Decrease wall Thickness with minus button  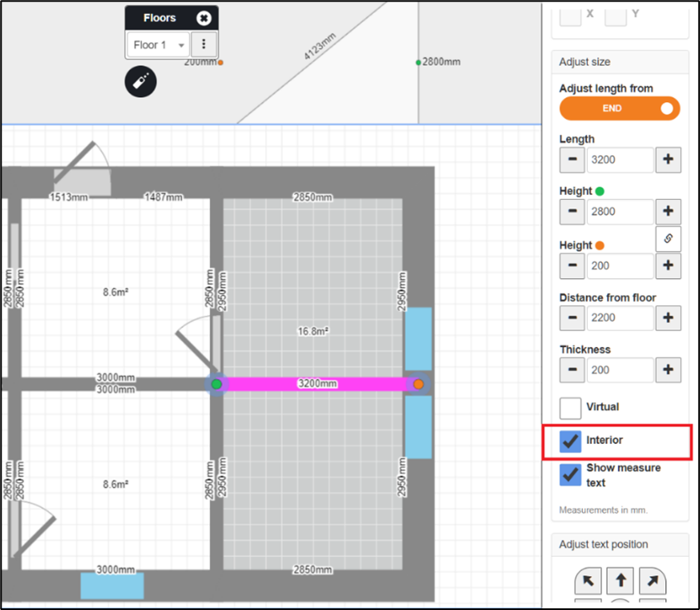pos(572,369)
